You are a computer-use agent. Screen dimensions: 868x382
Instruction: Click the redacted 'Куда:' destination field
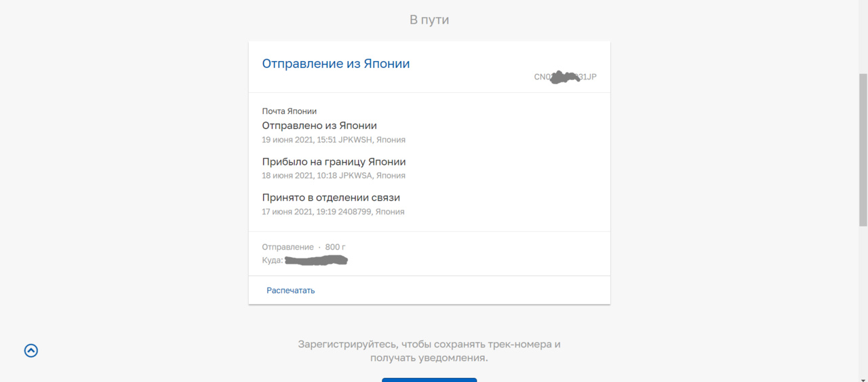point(315,261)
